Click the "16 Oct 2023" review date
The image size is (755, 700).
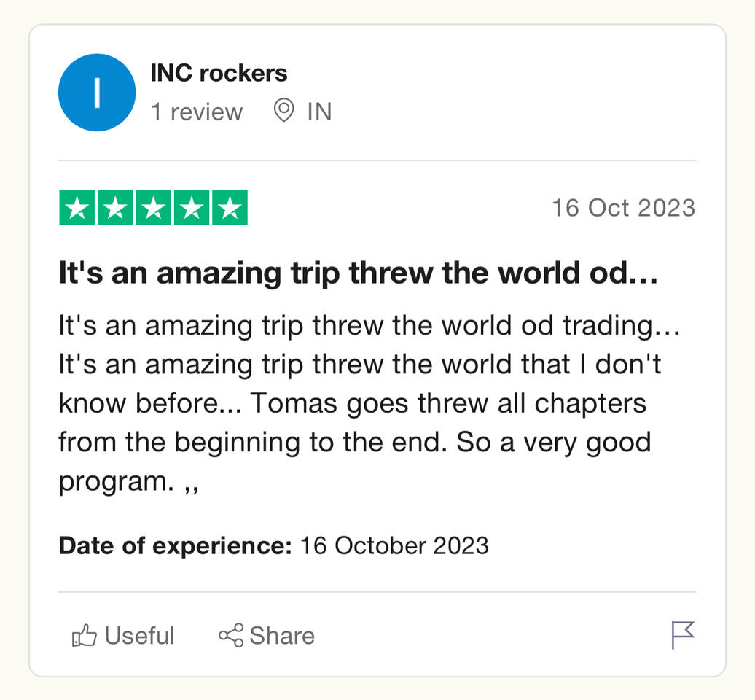click(x=623, y=208)
